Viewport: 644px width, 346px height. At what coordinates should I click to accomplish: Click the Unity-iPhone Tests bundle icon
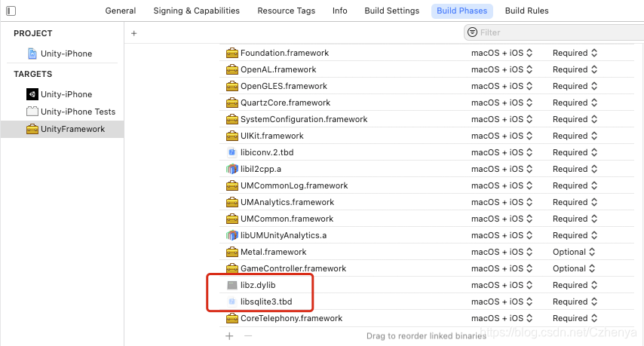[x=32, y=112]
